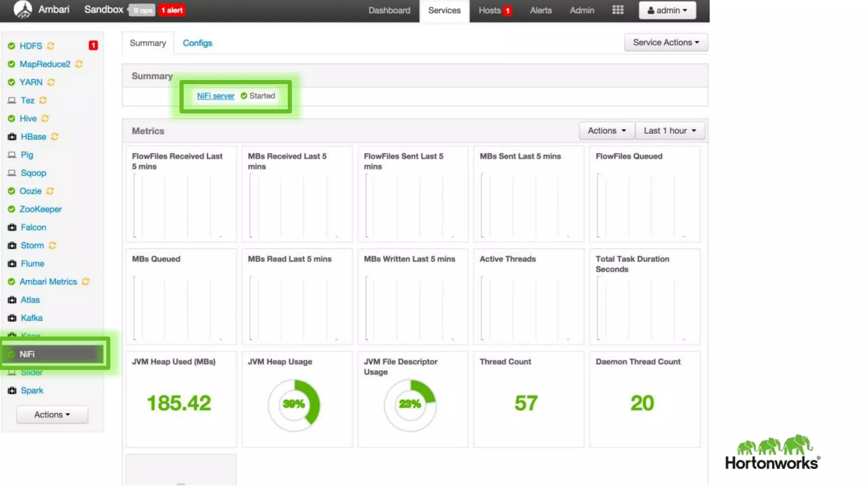Select the Services menu item
The height and width of the screenshot is (488, 868).
[x=444, y=10]
